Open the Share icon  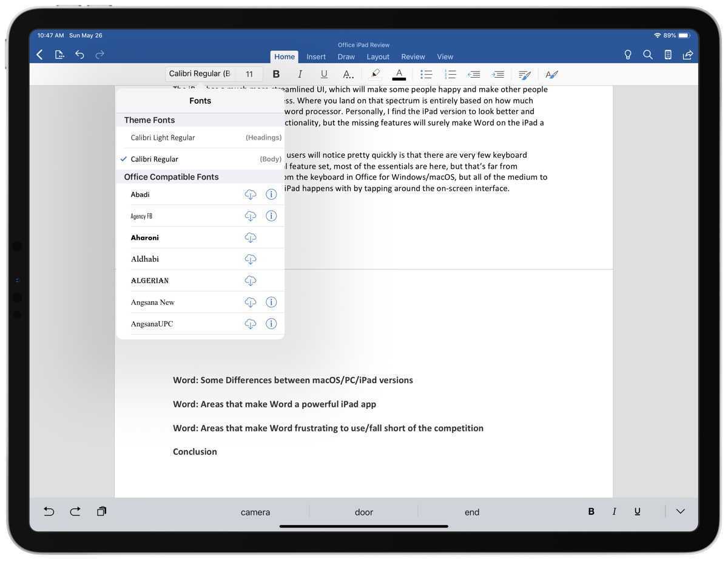(688, 55)
